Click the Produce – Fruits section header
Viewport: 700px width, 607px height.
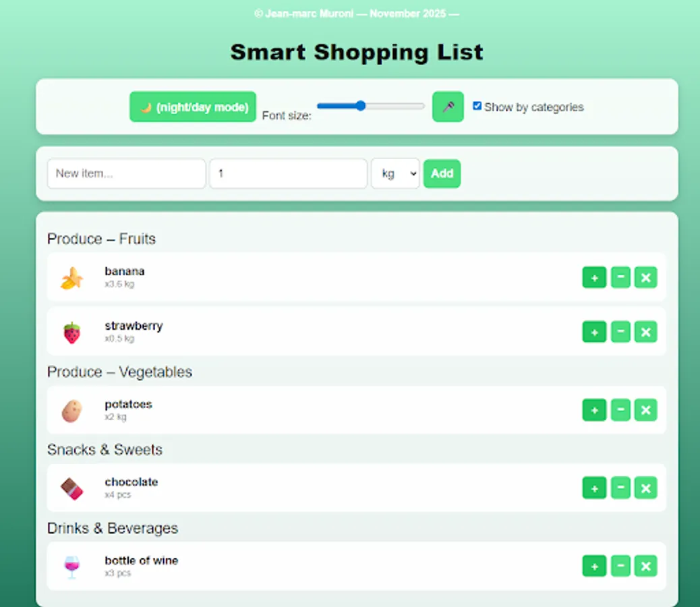[101, 239]
